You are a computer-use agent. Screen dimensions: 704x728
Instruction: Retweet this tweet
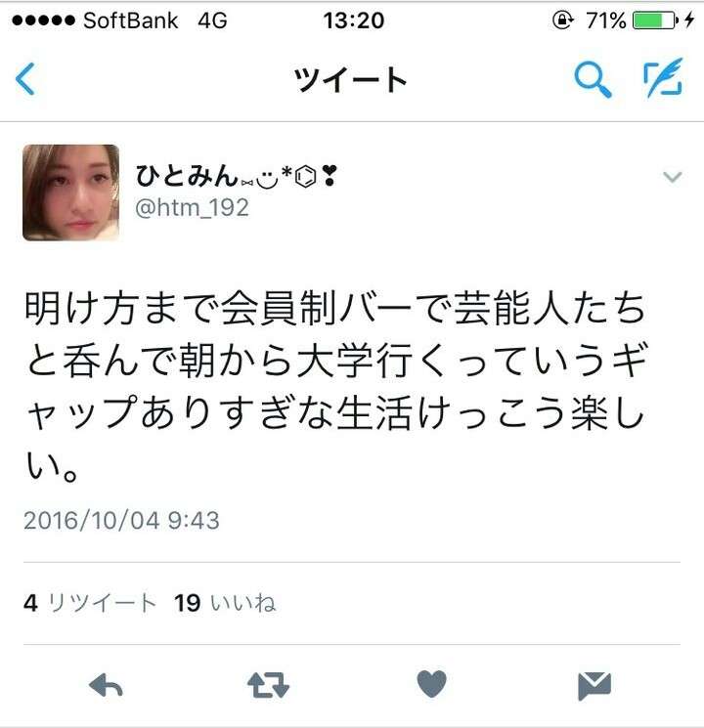point(268,685)
